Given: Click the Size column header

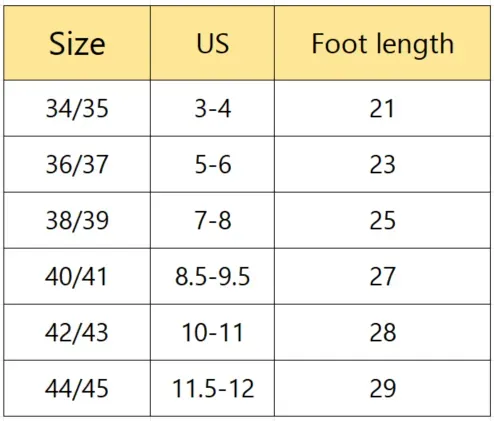Looking at the screenshot, I should [x=77, y=43].
